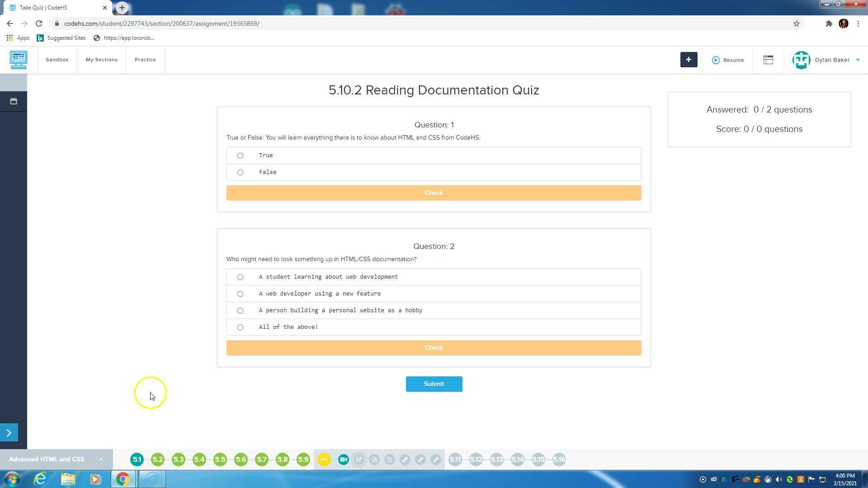Open the CodeHS home logo
The width and height of the screenshot is (868, 488).
tap(18, 60)
